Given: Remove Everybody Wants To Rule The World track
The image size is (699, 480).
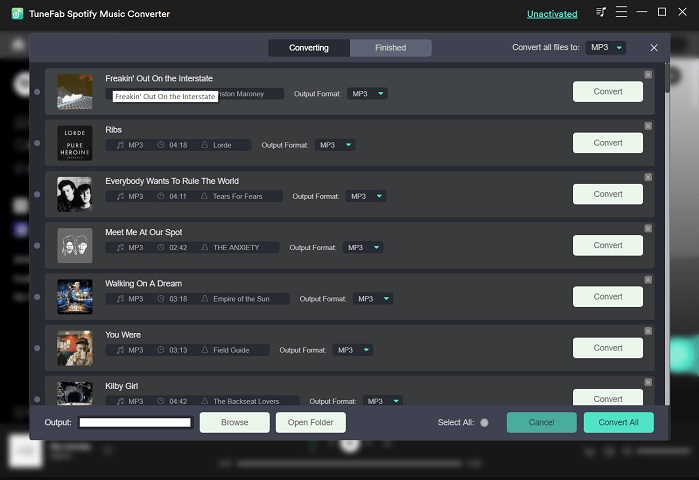Looking at the screenshot, I should 648,177.
